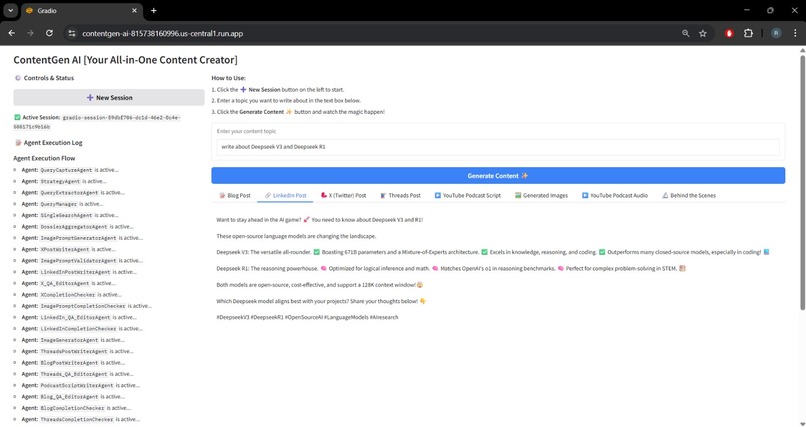Click Blog_QA_EditorAgent log entry
This screenshot has height=427, width=806.
pyautogui.click(x=73, y=397)
